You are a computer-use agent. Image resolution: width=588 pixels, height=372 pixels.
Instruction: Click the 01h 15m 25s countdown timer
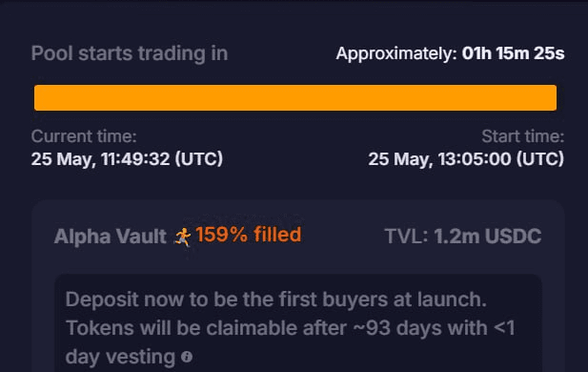513,53
